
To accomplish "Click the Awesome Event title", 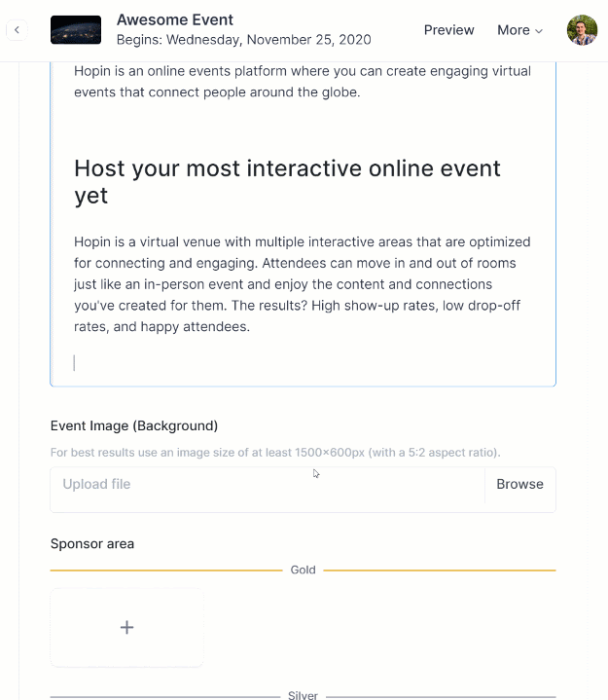I will pyautogui.click(x=175, y=19).
